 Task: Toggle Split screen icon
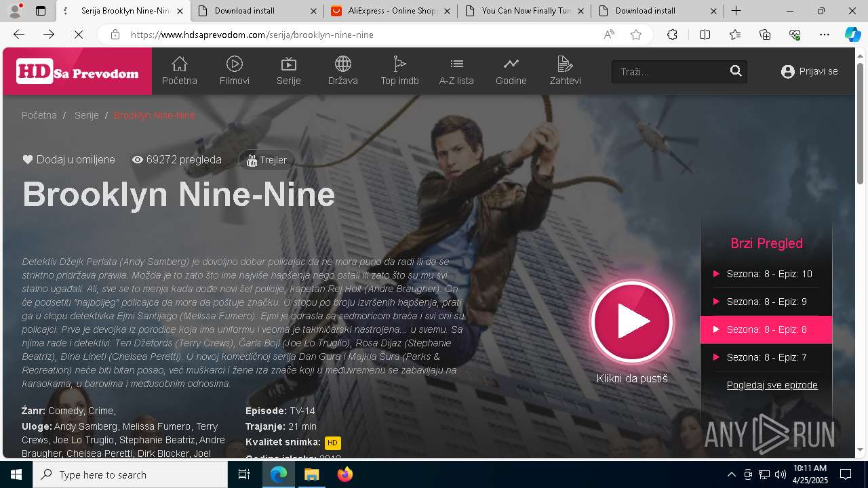pyautogui.click(x=705, y=35)
